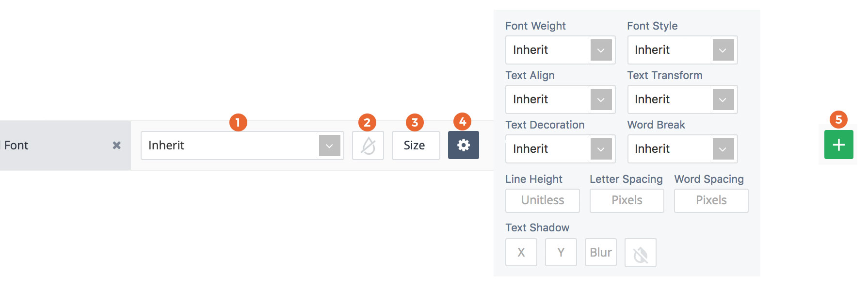
Task: Click the font Size field
Action: (x=416, y=145)
